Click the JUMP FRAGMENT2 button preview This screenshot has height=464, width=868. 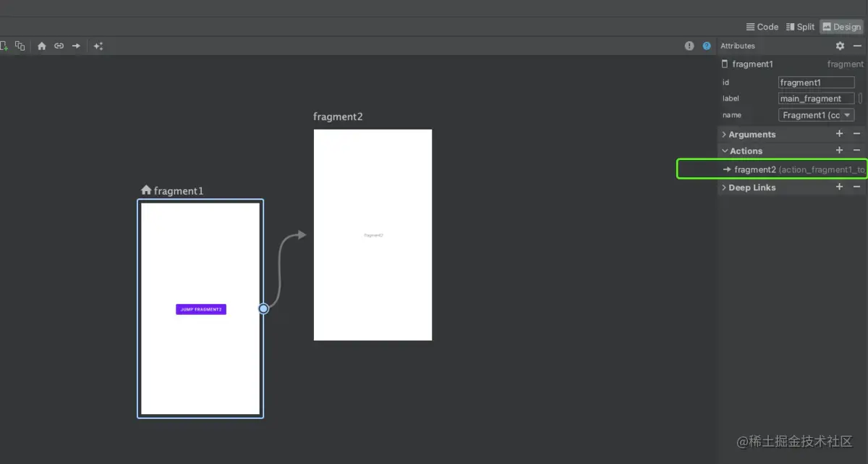(x=201, y=309)
